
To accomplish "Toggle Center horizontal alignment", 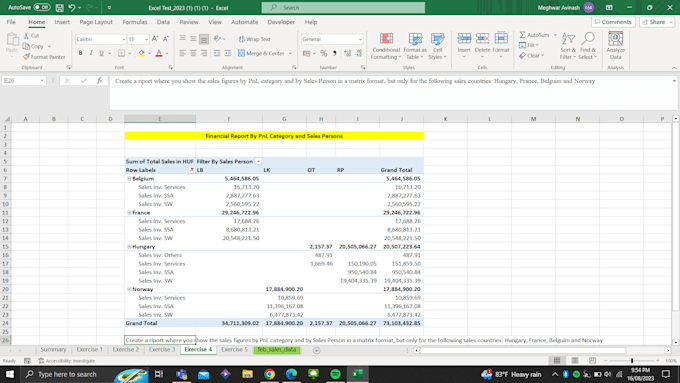I will (193, 53).
